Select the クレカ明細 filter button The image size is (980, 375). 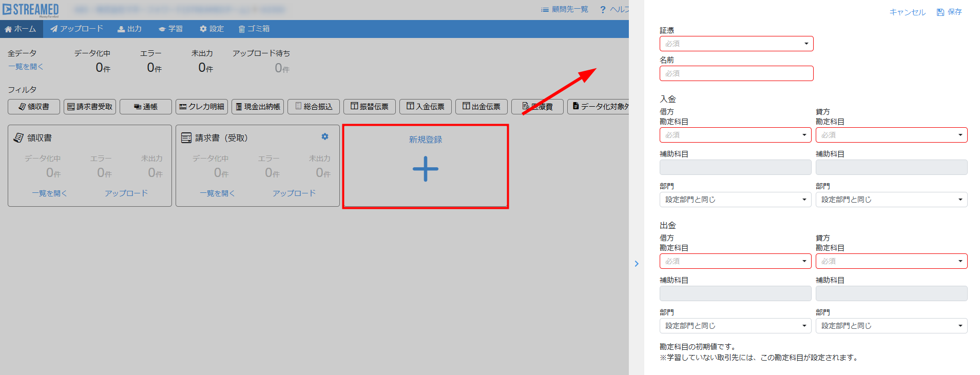point(202,107)
